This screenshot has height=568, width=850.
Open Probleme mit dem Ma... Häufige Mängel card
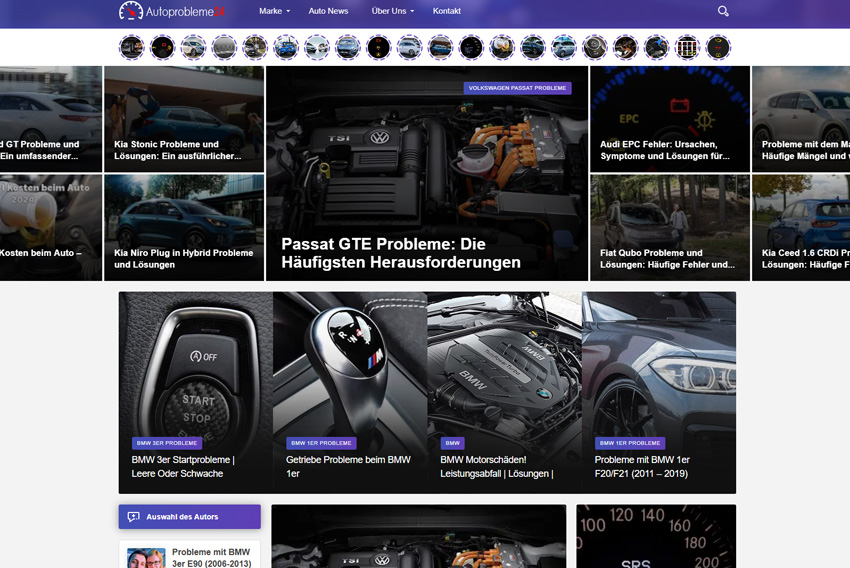coord(801,119)
